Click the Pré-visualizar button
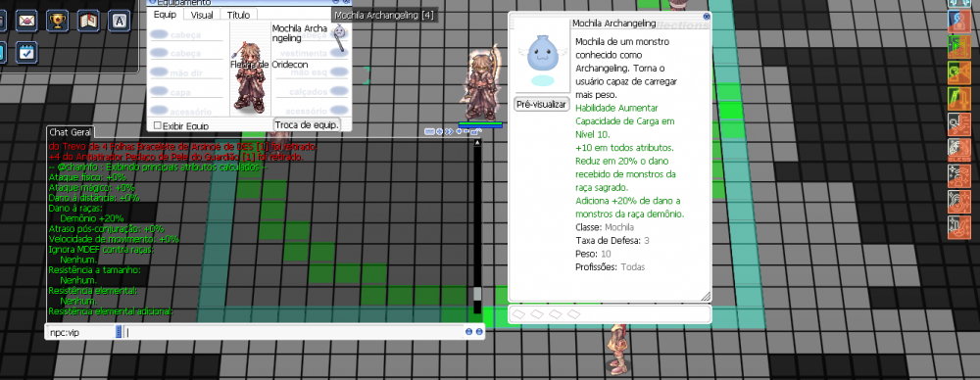 [x=541, y=105]
